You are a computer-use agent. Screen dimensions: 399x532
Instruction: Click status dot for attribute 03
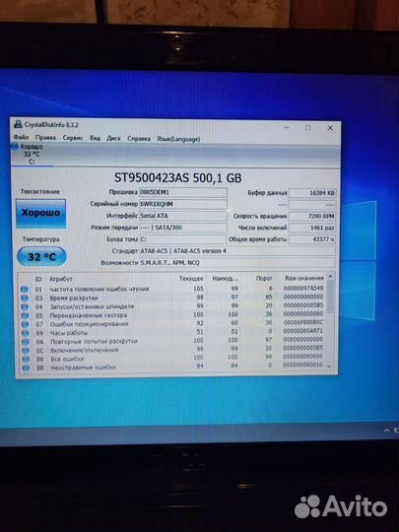(x=25, y=298)
